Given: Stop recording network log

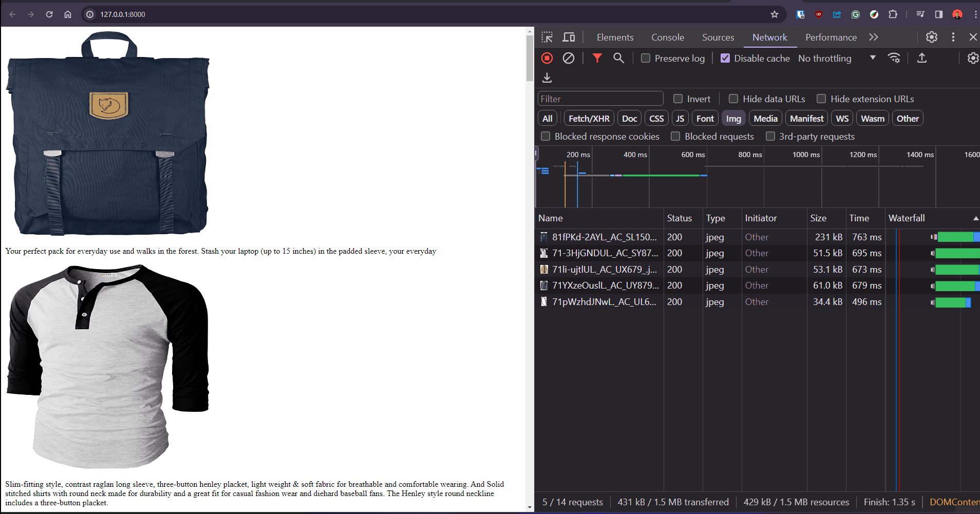Looking at the screenshot, I should tap(547, 59).
